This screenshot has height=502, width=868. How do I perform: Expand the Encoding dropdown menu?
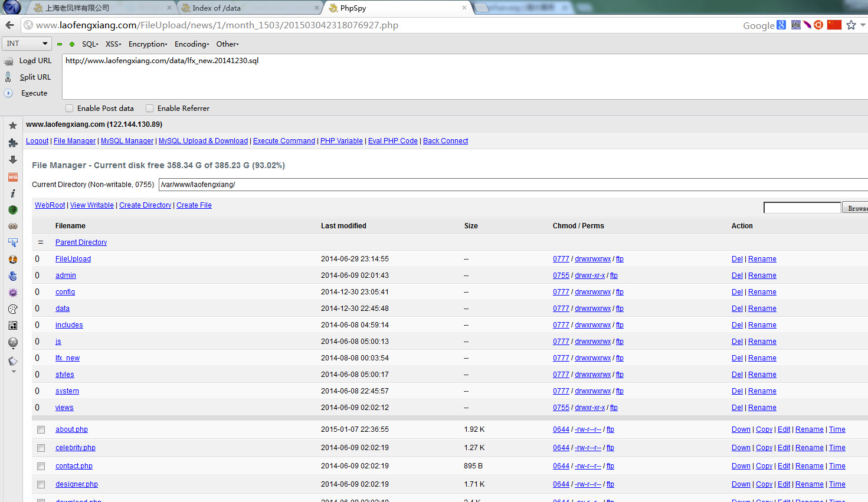192,44
